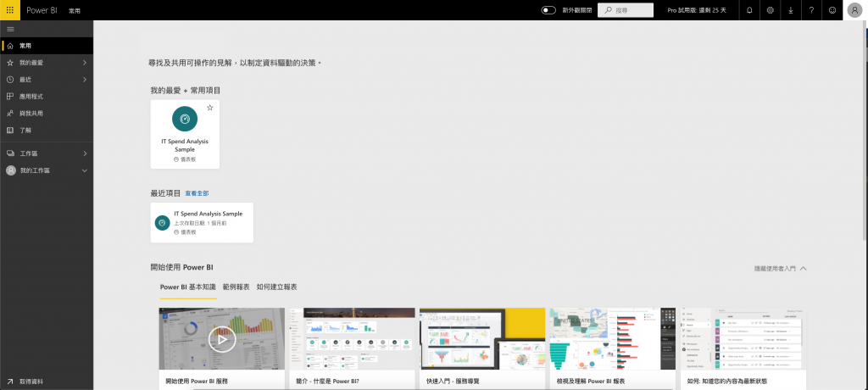Click the My Workspace avatar icon
868x390 pixels.
[10, 170]
